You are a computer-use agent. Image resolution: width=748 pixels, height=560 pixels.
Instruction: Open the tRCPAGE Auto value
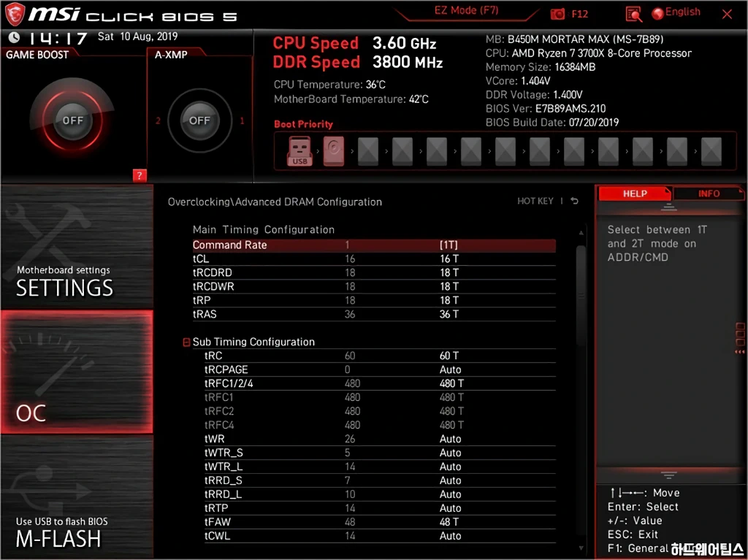pyautogui.click(x=450, y=369)
